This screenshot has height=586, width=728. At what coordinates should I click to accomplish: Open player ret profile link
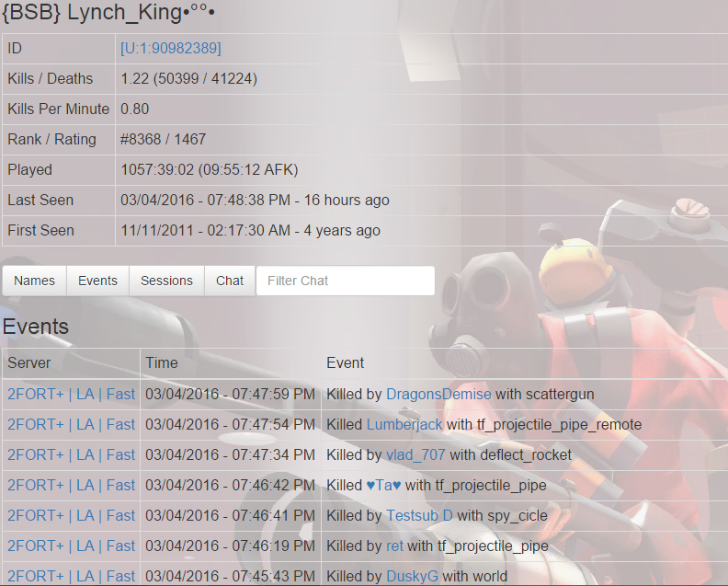[x=394, y=546]
